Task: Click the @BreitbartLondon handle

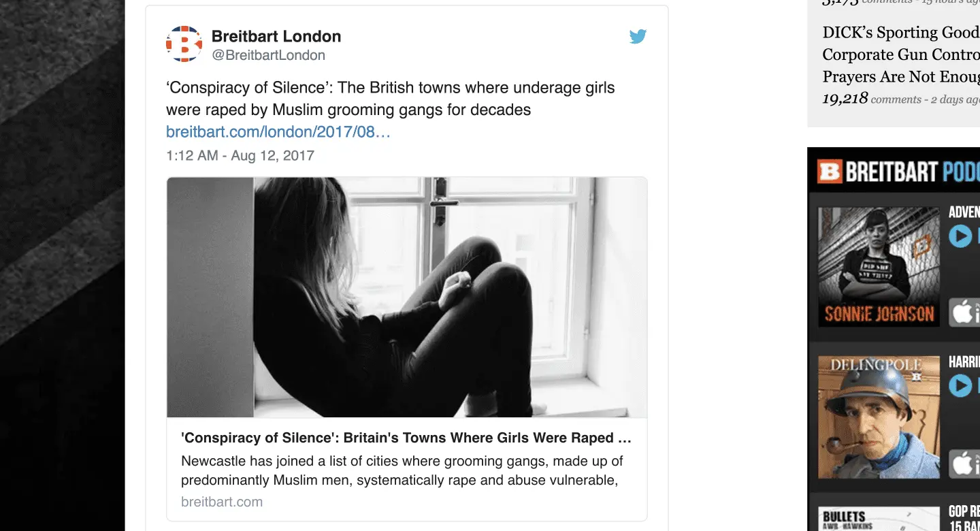Action: coord(268,55)
